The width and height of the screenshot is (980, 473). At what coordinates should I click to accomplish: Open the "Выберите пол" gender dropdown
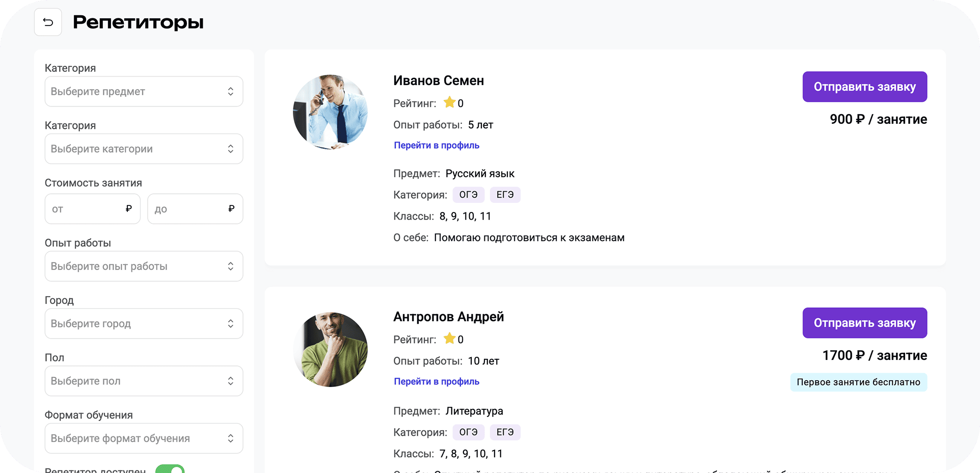click(x=144, y=381)
